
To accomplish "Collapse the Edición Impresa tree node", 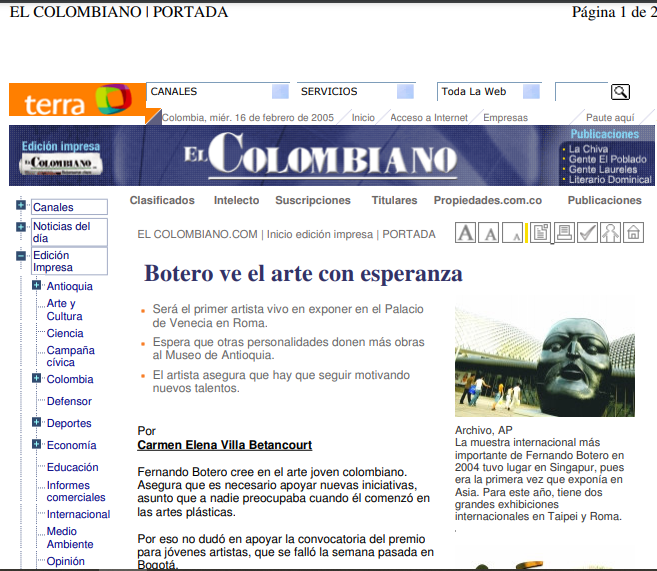I will point(21,256).
